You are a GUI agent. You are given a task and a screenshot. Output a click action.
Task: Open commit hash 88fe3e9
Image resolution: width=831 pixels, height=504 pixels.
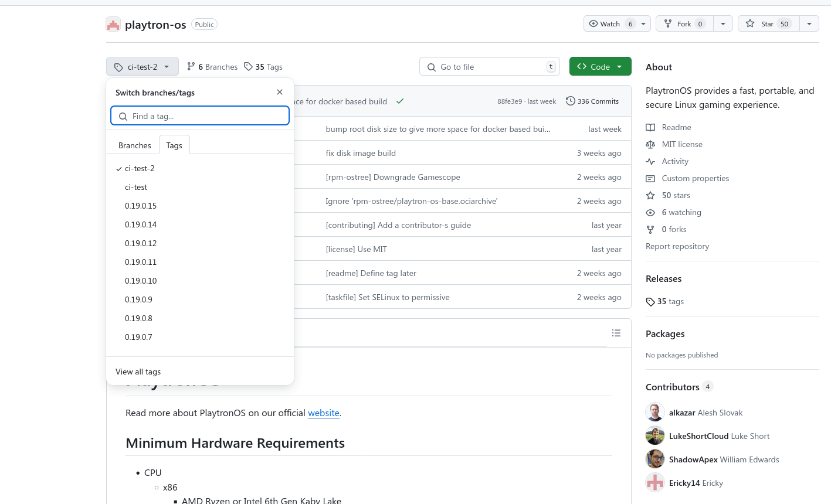[510, 101]
